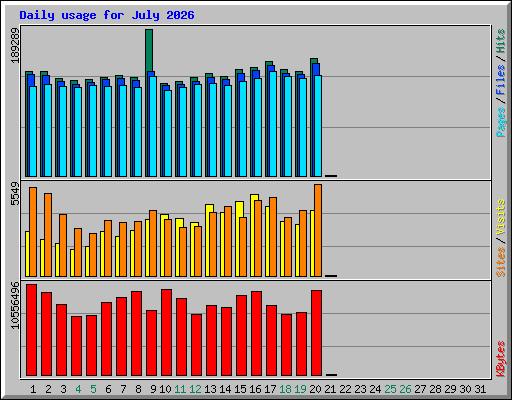The width and height of the screenshot is (512, 400).
Task: Click the cyan Pages bar for day 17
Action: (x=273, y=124)
